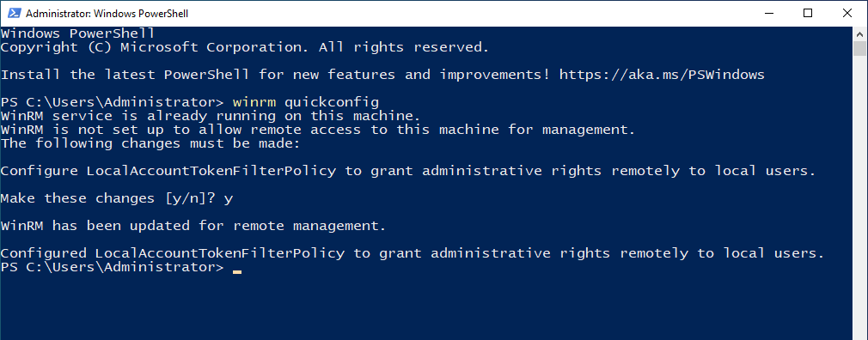Maximize the PowerShell window

pyautogui.click(x=808, y=13)
